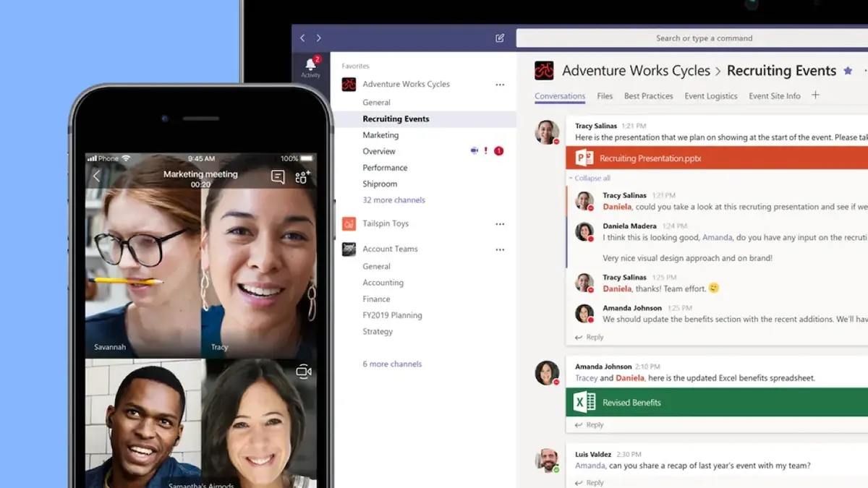
Task: Click the search or command box
Action: coord(692,38)
